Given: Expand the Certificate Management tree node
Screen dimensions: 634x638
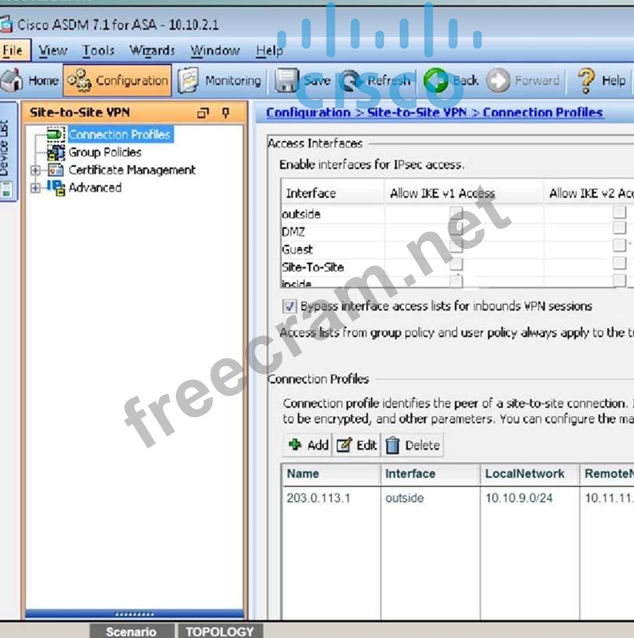Looking at the screenshot, I should (x=36, y=171).
